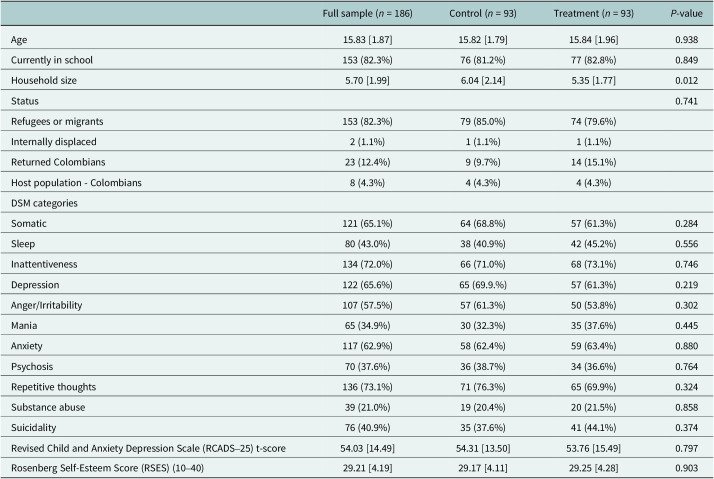Screen dimensions: 714x479
Task: Select the 'Currently in school' row label
Action: coord(52,60)
